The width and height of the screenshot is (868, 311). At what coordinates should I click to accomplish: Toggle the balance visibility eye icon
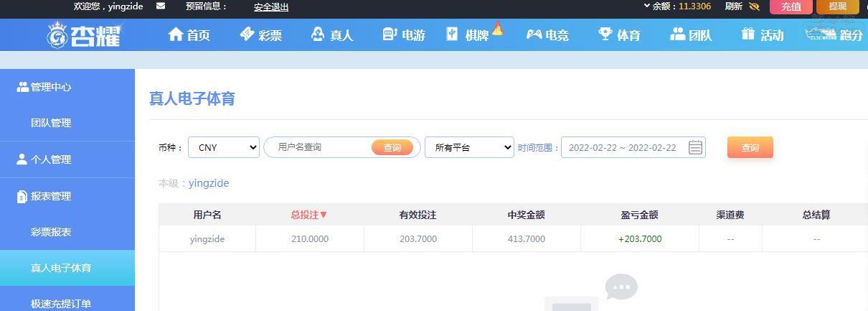point(754,6)
